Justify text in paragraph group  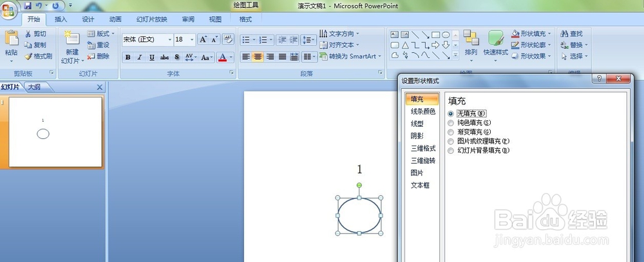(x=282, y=57)
